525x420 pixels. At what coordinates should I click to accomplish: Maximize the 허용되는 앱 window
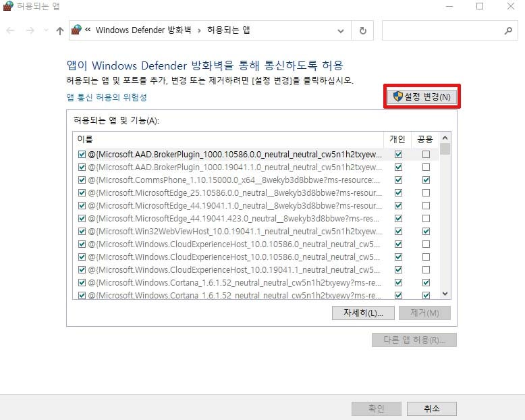pos(480,6)
